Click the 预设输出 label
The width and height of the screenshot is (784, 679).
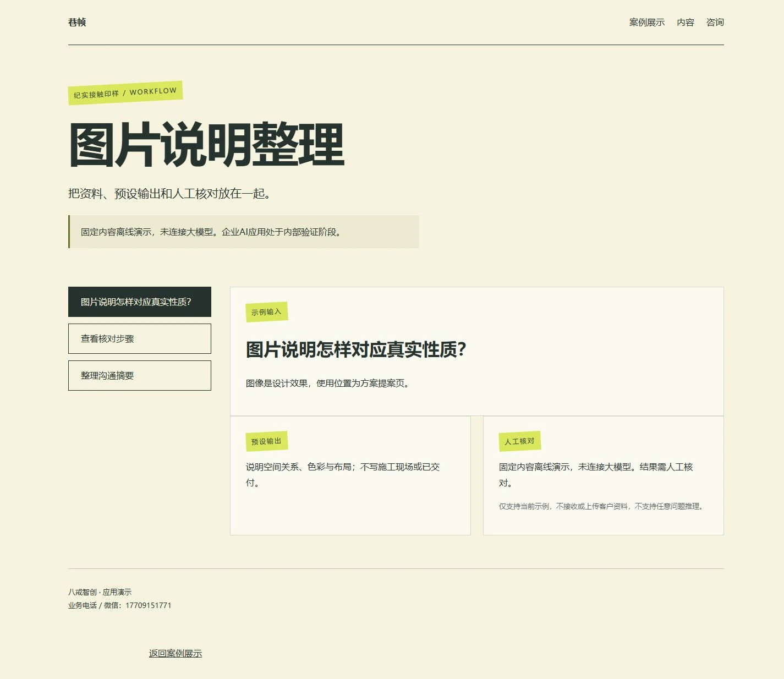(x=267, y=441)
